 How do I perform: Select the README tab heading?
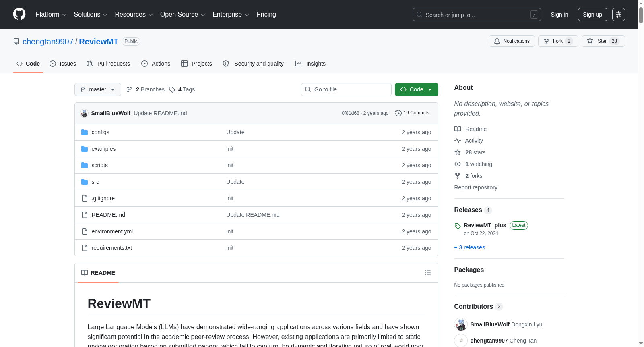pos(98,273)
